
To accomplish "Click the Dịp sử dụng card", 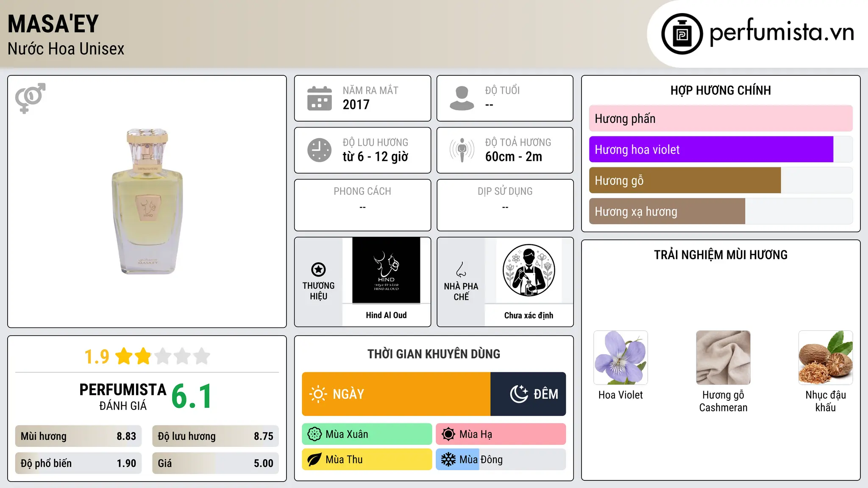I will click(505, 205).
